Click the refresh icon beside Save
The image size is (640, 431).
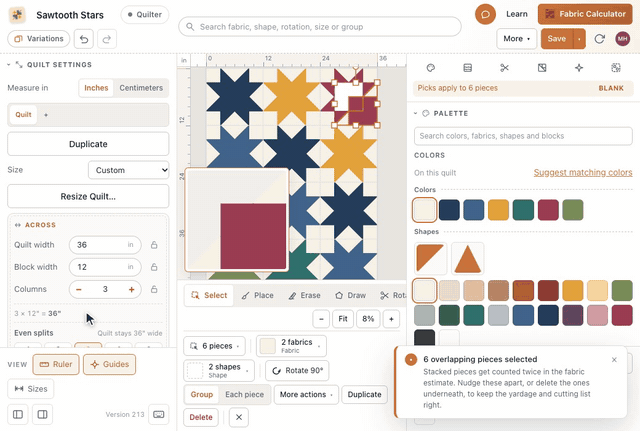(599, 39)
